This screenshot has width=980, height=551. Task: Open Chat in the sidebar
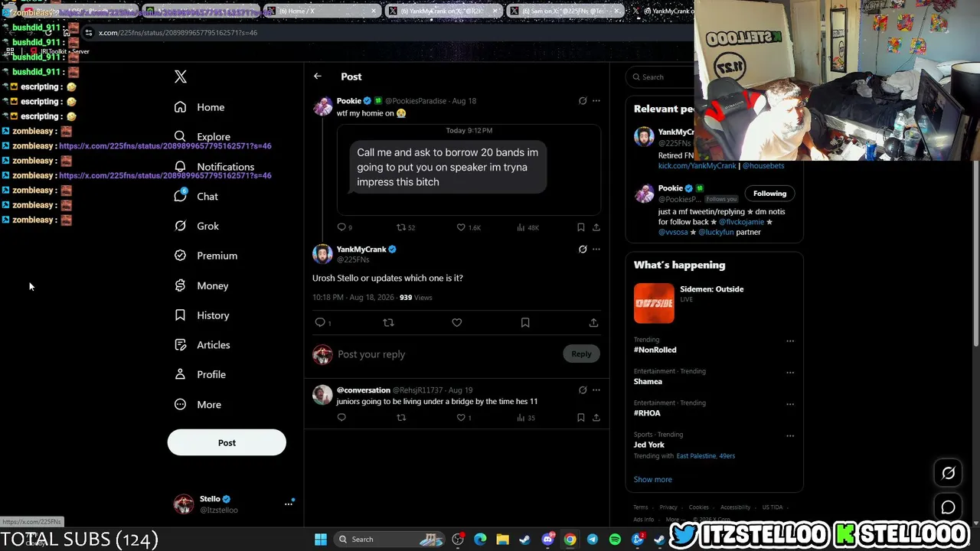click(x=196, y=197)
